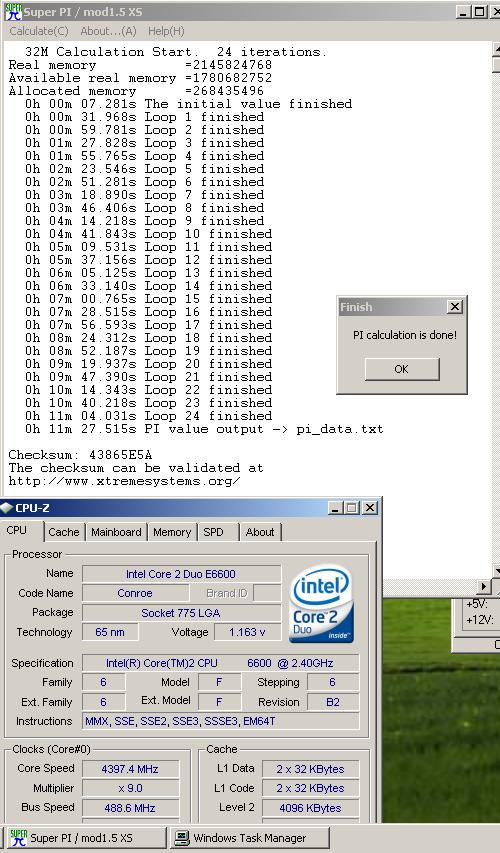Image resolution: width=500 pixels, height=853 pixels.
Task: Click the Loop 24 finished line
Action: click(149, 416)
